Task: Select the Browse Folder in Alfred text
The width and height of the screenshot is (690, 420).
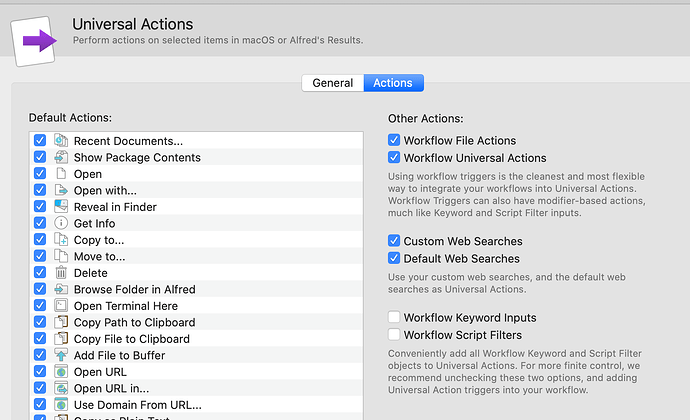Action: point(134,289)
